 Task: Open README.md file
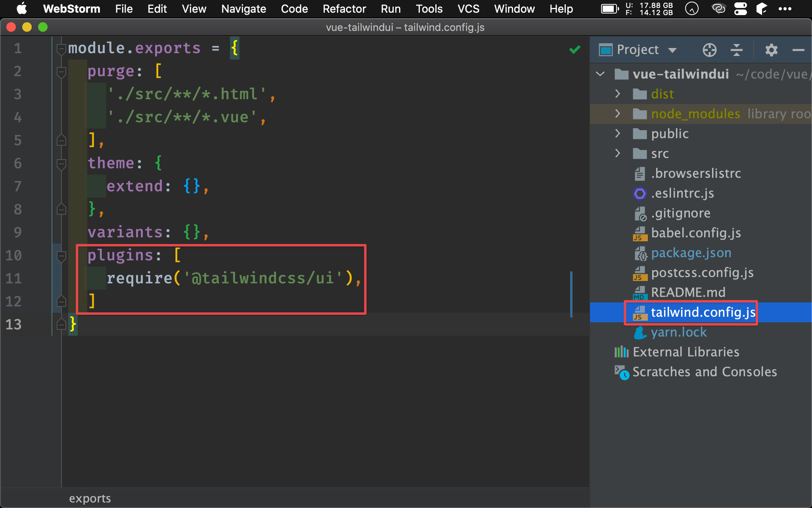coord(688,292)
